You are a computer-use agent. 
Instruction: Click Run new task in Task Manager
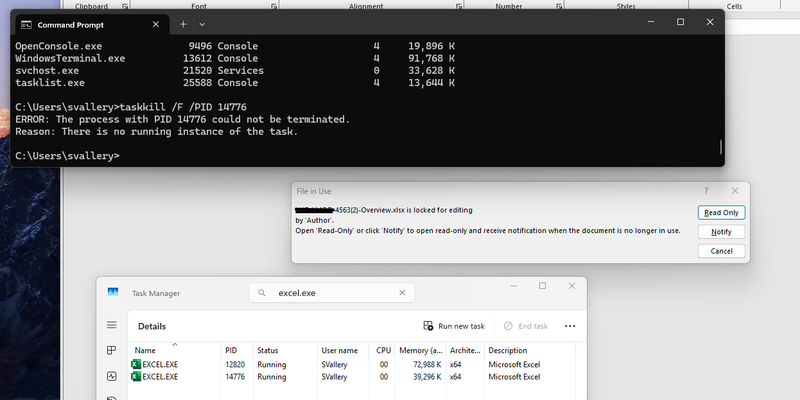pyautogui.click(x=454, y=326)
